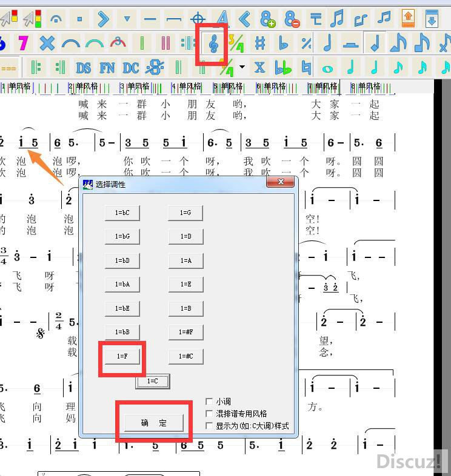Click the segno sign toolbar icon
Image resolution: width=451 pixels, height=476 pixels.
(x=155, y=67)
